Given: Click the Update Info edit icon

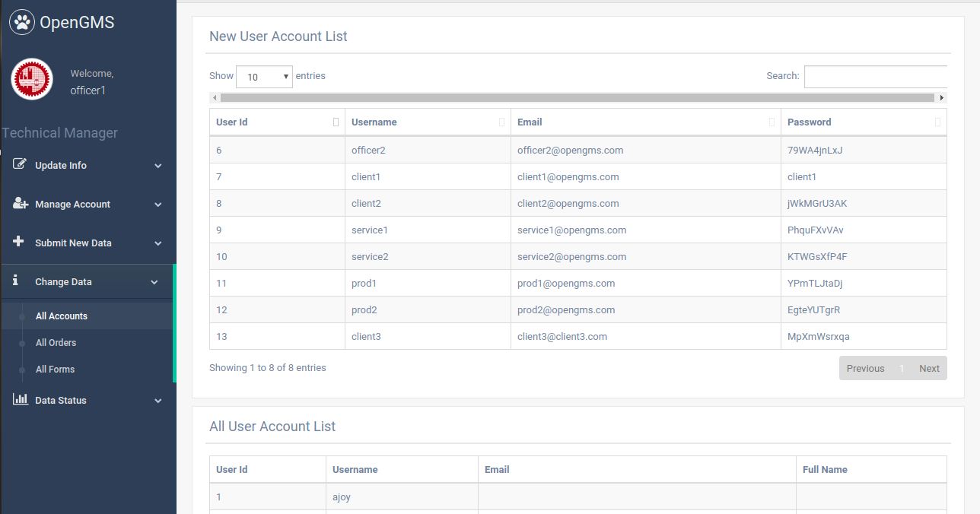Looking at the screenshot, I should 20,165.
